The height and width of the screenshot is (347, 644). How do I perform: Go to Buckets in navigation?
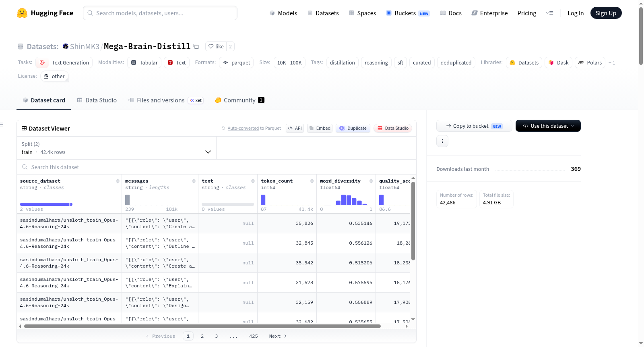(x=408, y=13)
